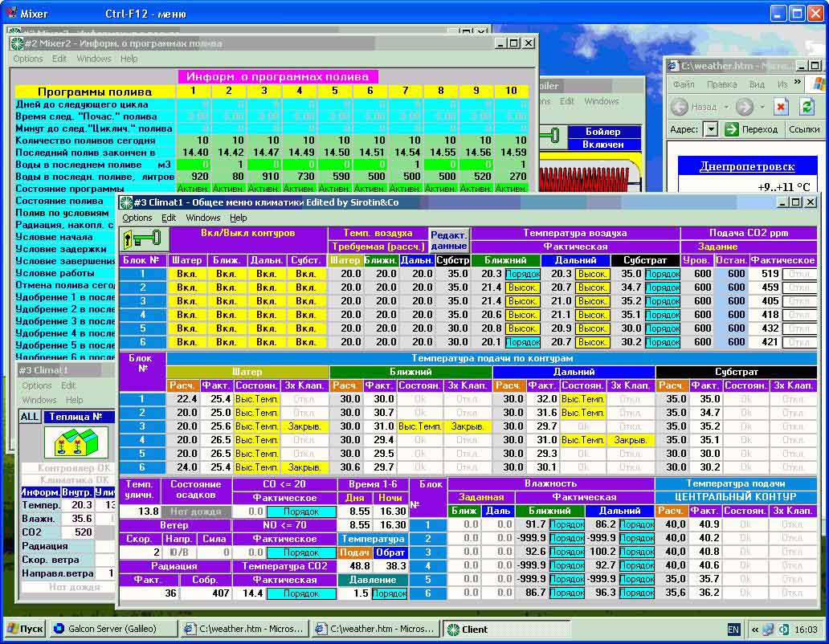The height and width of the screenshot is (644, 829).
Task: Open the Файл menu in Internet Explorer
Action: 684,84
